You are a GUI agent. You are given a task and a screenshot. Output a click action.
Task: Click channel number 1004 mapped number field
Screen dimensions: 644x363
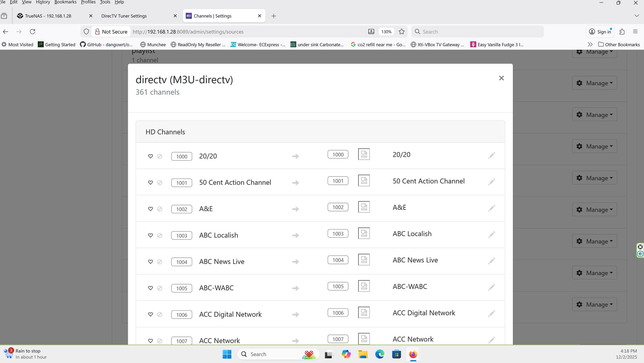(x=338, y=260)
